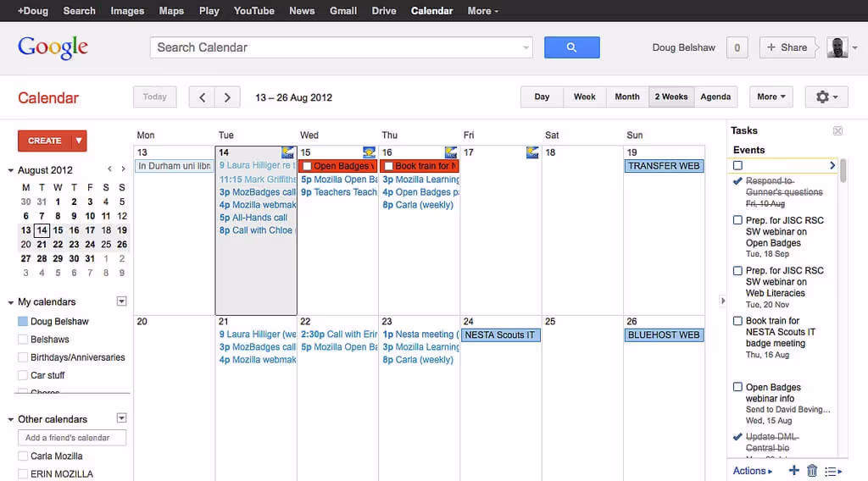Open details arrow of new task row
This screenshot has width=868, height=481.
832,165
